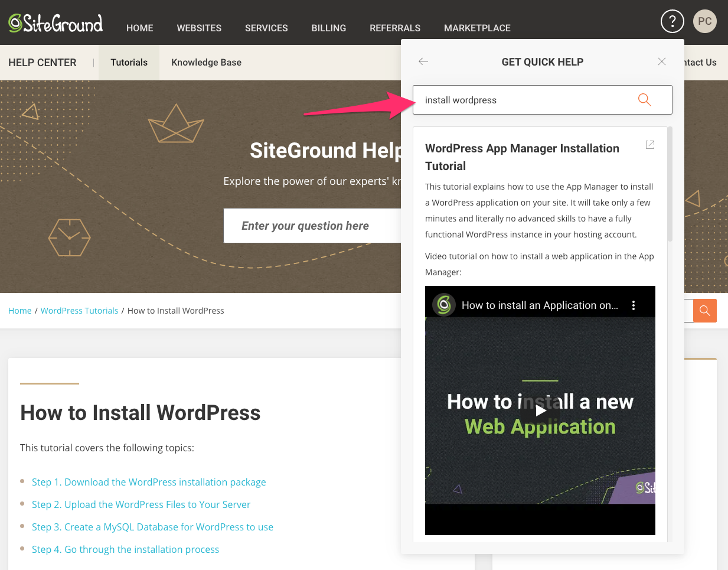Switch to the Knowledge Base tab
728x570 pixels.
pyautogui.click(x=206, y=63)
